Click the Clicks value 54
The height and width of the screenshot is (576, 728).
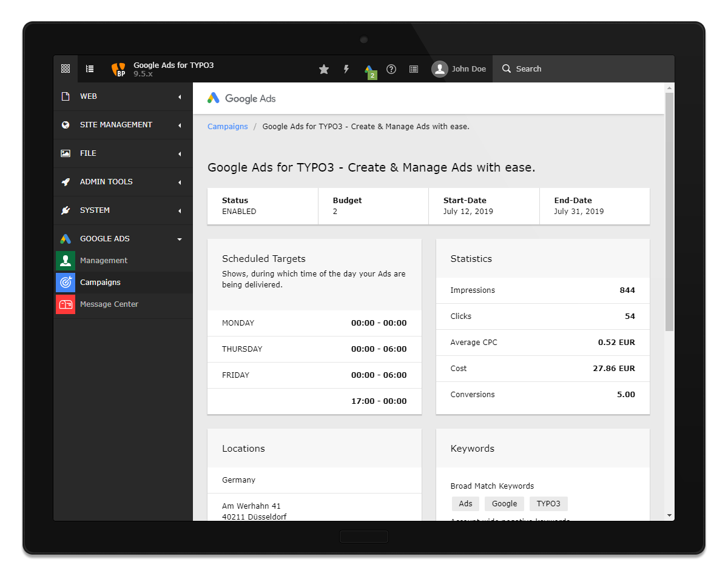pyautogui.click(x=630, y=316)
